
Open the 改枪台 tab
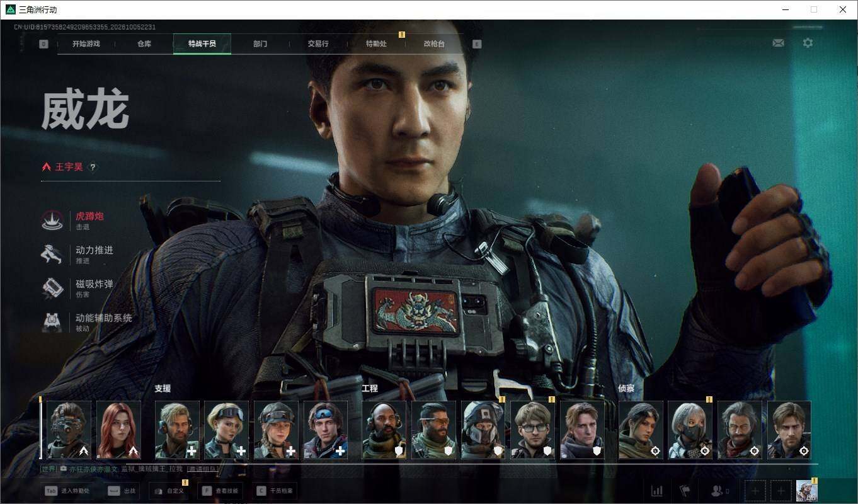434,44
